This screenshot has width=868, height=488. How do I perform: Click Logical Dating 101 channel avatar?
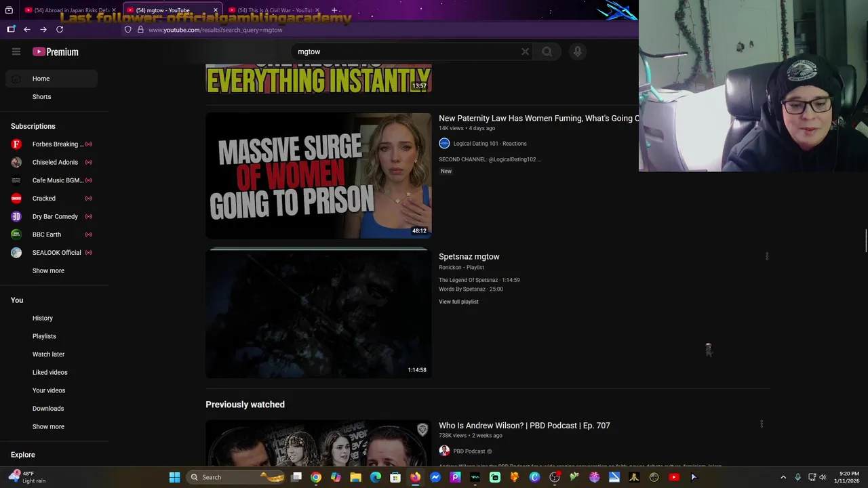click(x=444, y=143)
